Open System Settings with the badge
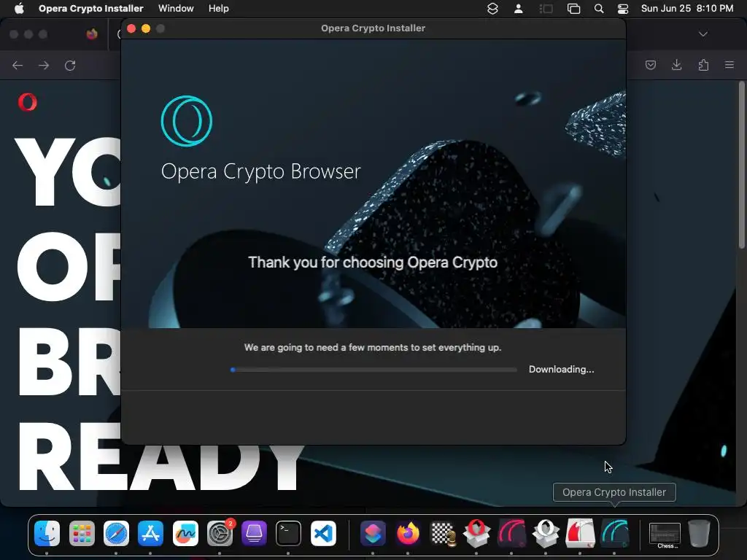Image resolution: width=747 pixels, height=560 pixels. 220,533
